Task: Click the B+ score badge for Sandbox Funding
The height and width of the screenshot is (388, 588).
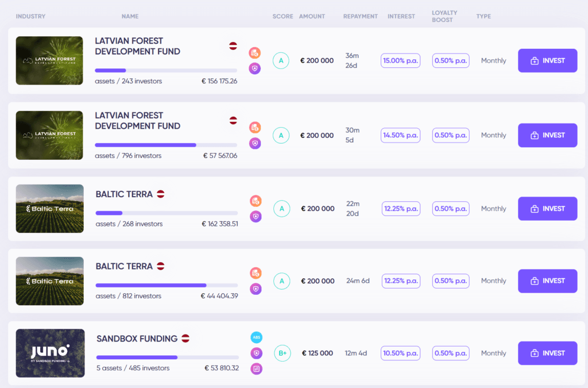Action: [x=283, y=353]
